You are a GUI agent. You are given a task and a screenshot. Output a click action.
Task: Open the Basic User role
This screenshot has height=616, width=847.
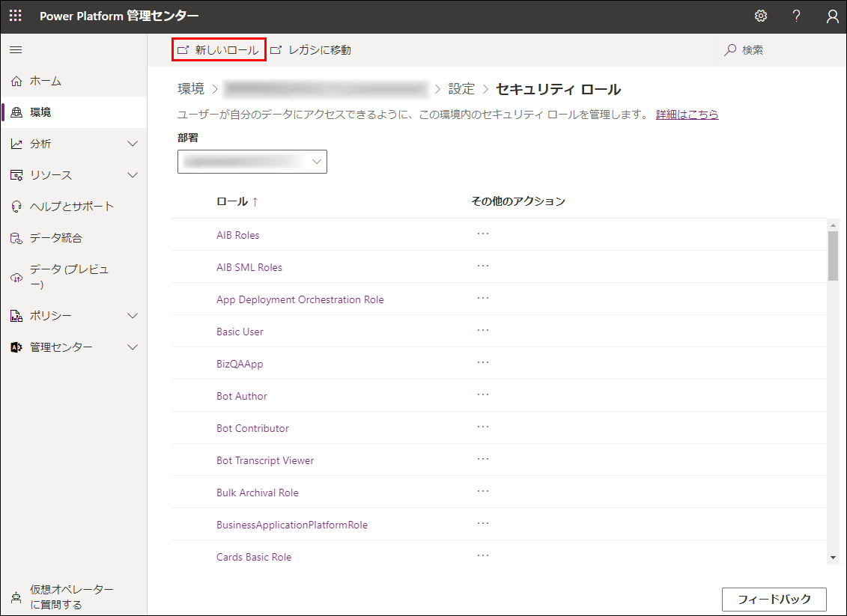tap(240, 332)
